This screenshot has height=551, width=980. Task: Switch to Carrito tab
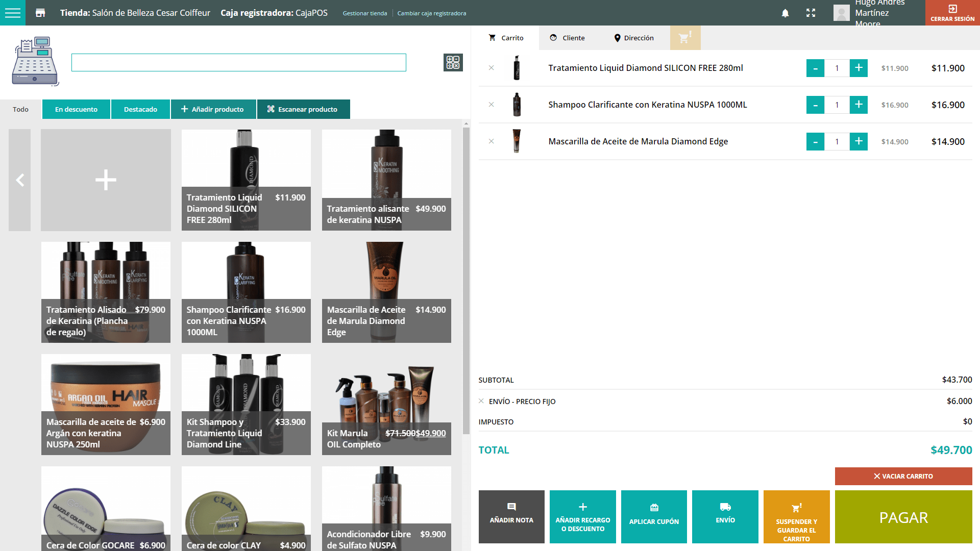pyautogui.click(x=506, y=38)
